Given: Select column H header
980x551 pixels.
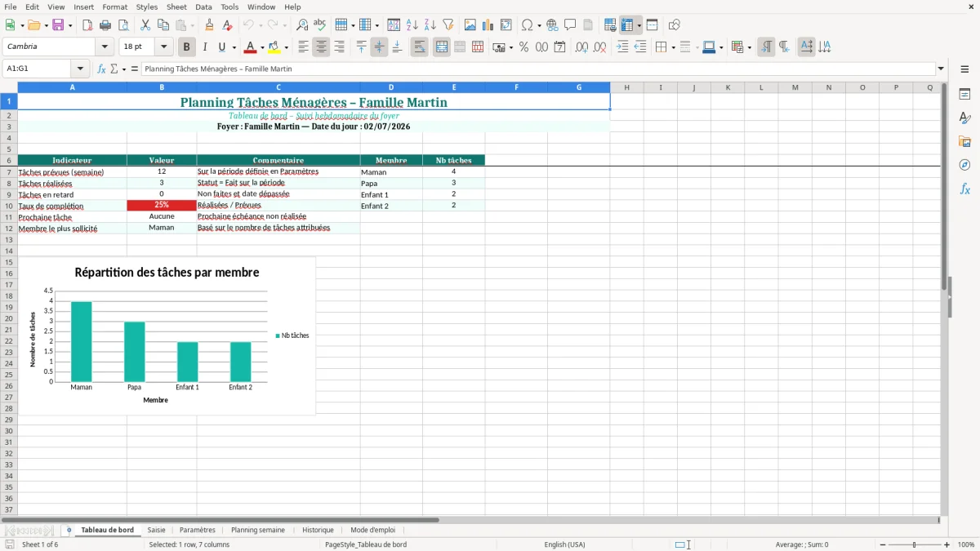Looking at the screenshot, I should coord(626,87).
